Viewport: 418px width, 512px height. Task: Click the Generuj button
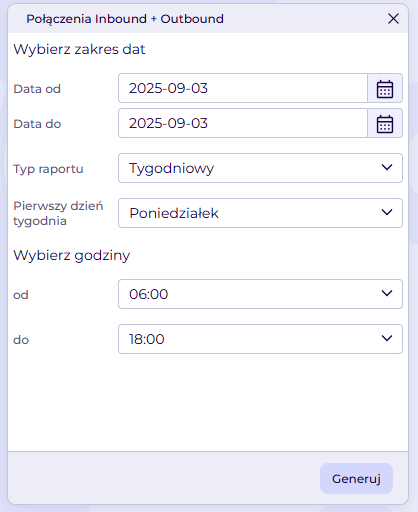(356, 478)
